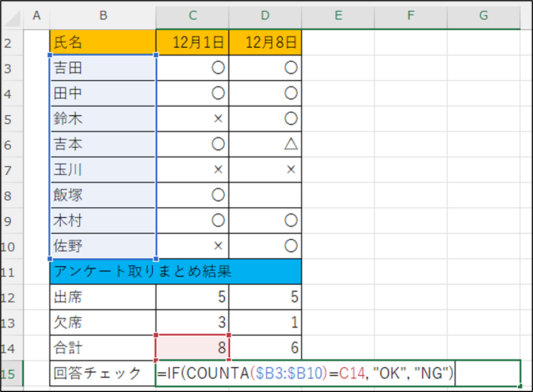Click 鈴木's 12月8日 circle mark

291,118
